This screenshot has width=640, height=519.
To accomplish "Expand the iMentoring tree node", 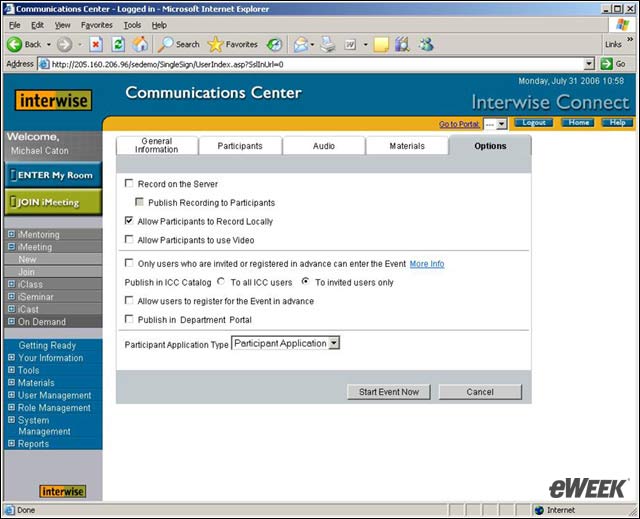I will [11, 234].
